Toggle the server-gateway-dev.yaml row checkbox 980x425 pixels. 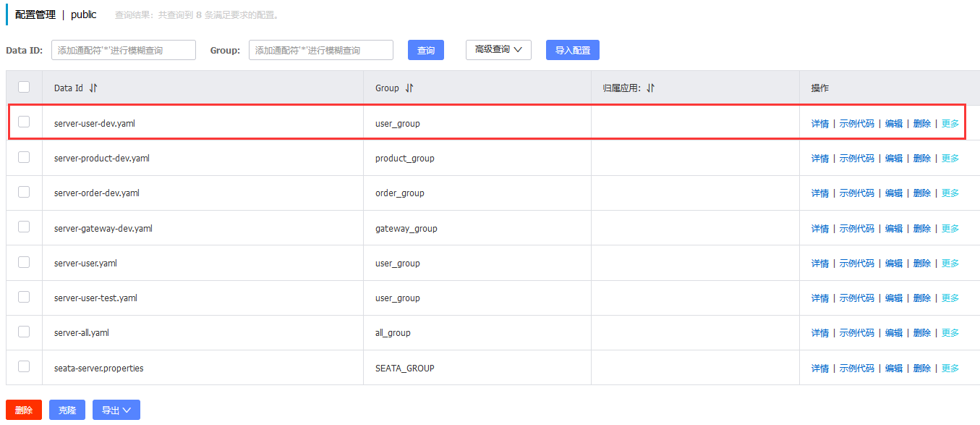click(24, 227)
